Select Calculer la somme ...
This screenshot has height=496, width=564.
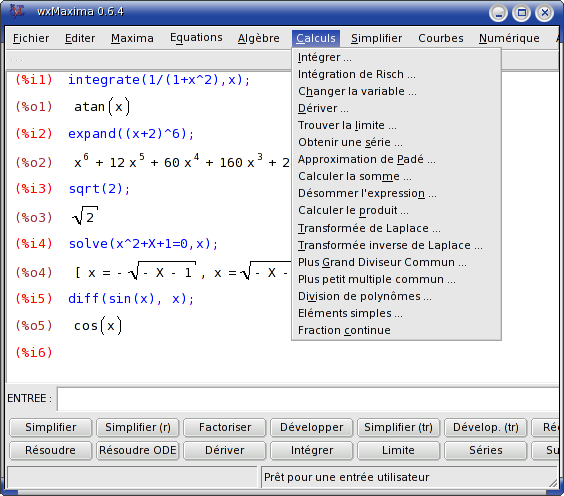396,176
